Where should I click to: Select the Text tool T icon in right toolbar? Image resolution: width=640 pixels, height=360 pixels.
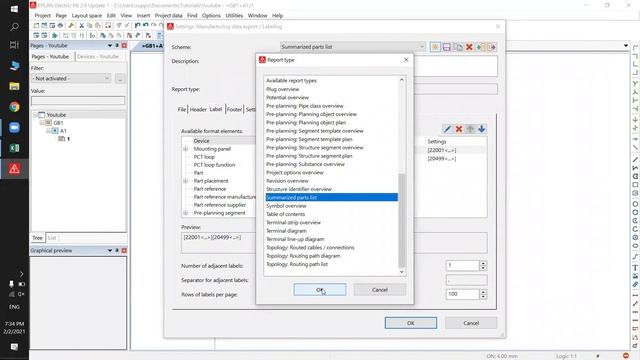(635, 268)
